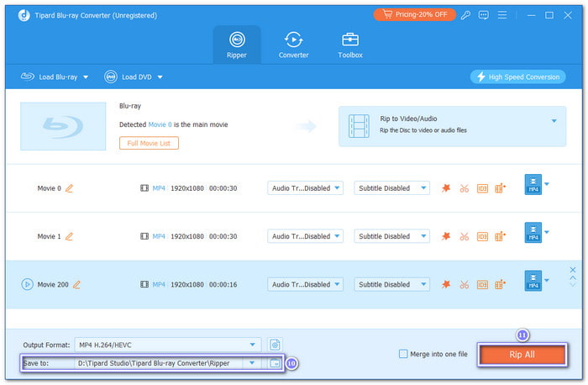Image resolution: width=588 pixels, height=385 pixels.
Task: Expand the Rip to Video/Audio selector
Action: point(554,120)
